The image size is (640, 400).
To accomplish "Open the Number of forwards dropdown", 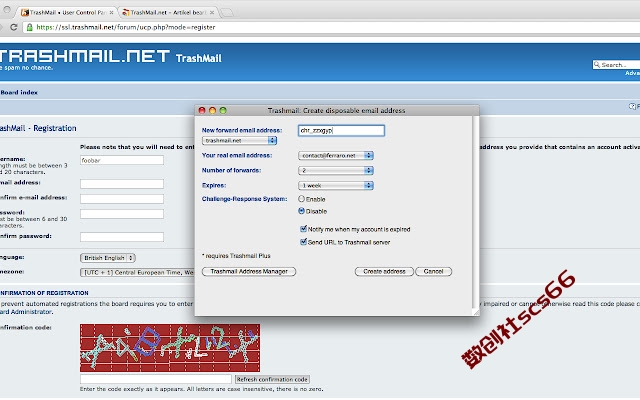I will coord(336,171).
